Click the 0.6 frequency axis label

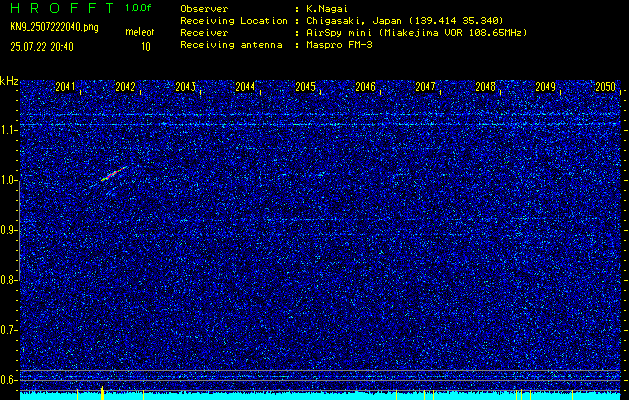(x=8, y=380)
